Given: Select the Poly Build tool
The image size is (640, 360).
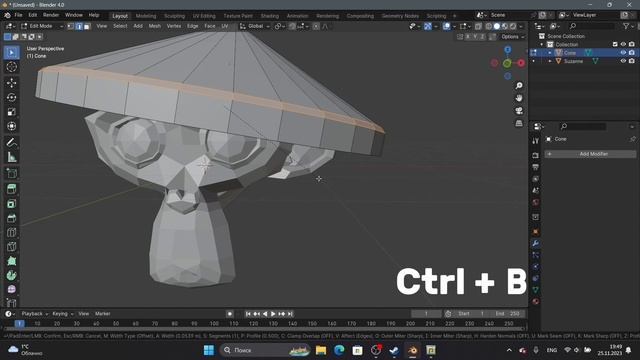Looking at the screenshot, I should 11,261.
